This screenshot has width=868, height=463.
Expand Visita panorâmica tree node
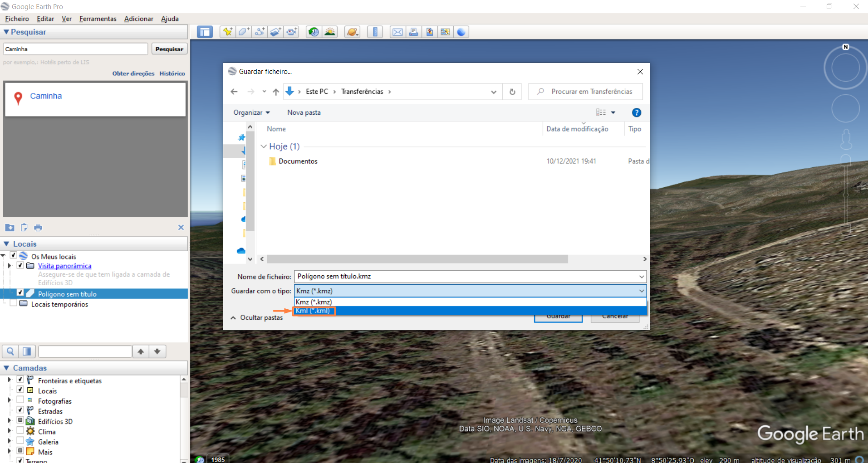point(9,266)
